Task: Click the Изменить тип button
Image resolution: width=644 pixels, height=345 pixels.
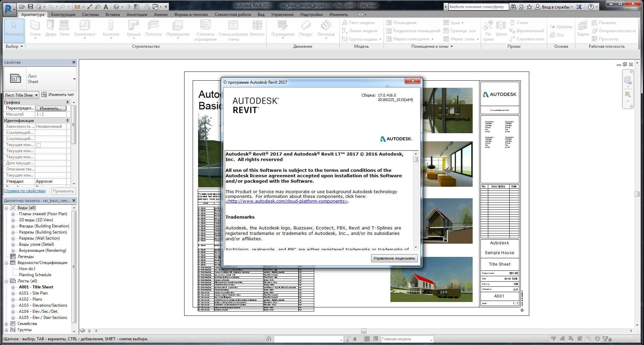Action: (x=58, y=95)
